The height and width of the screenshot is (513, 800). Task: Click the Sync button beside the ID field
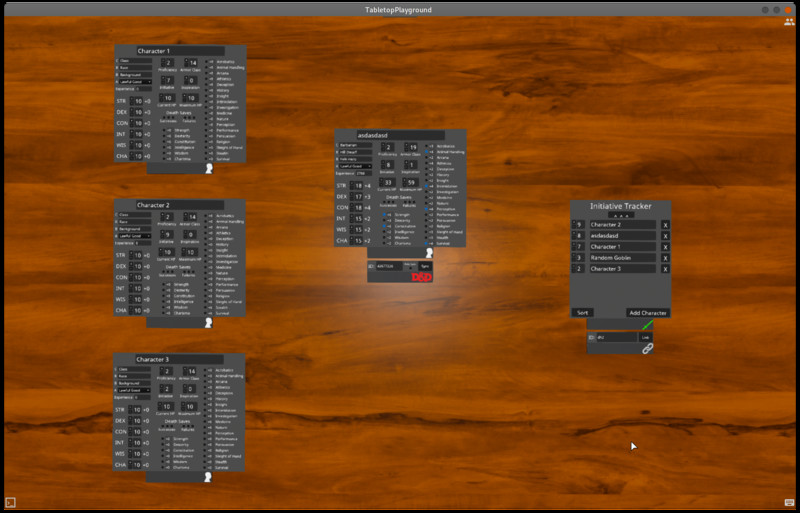coord(425,266)
